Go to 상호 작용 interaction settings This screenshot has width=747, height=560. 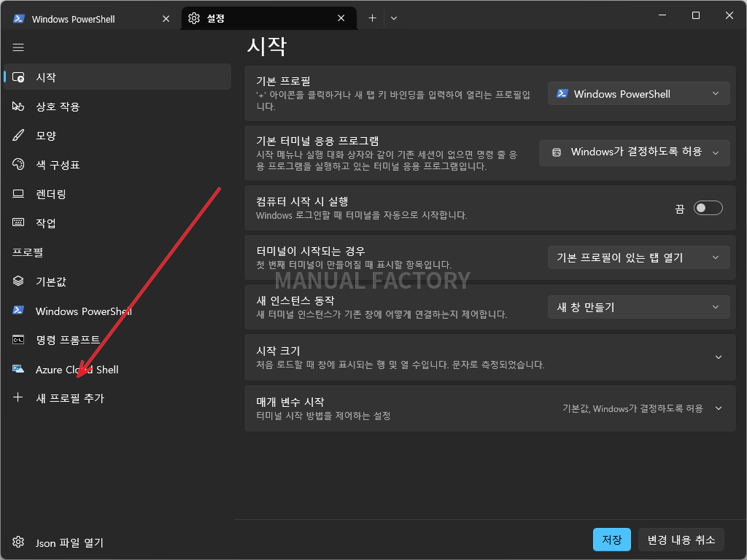(x=117, y=106)
